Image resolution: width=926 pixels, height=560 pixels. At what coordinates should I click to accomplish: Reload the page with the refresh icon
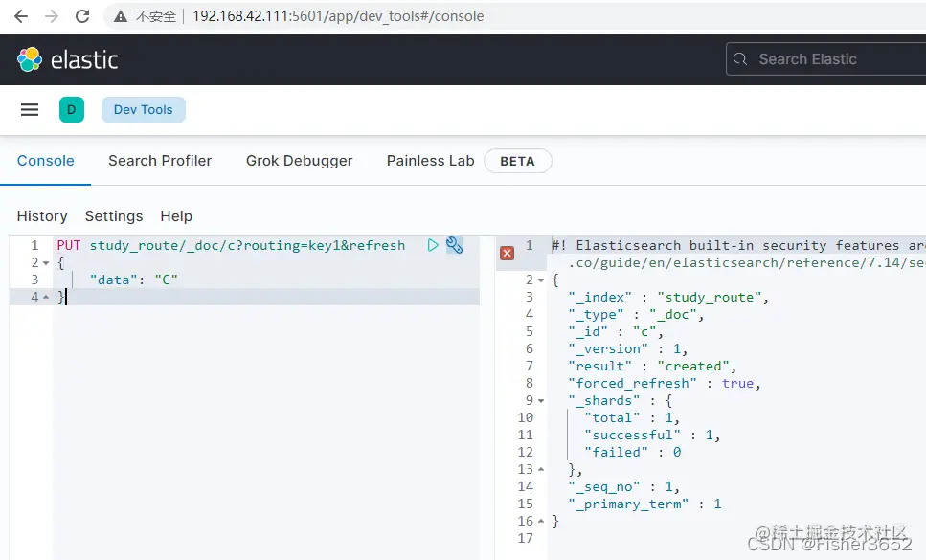point(82,16)
